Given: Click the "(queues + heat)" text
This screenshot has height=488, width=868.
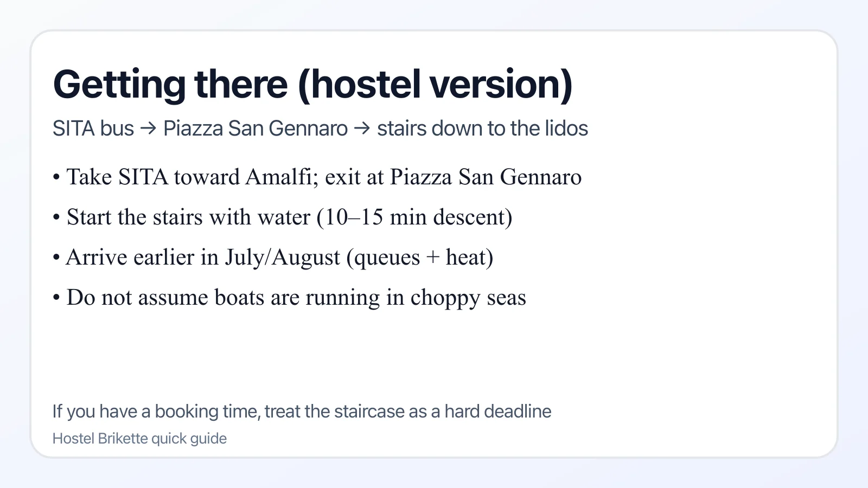Looking at the screenshot, I should point(420,258).
